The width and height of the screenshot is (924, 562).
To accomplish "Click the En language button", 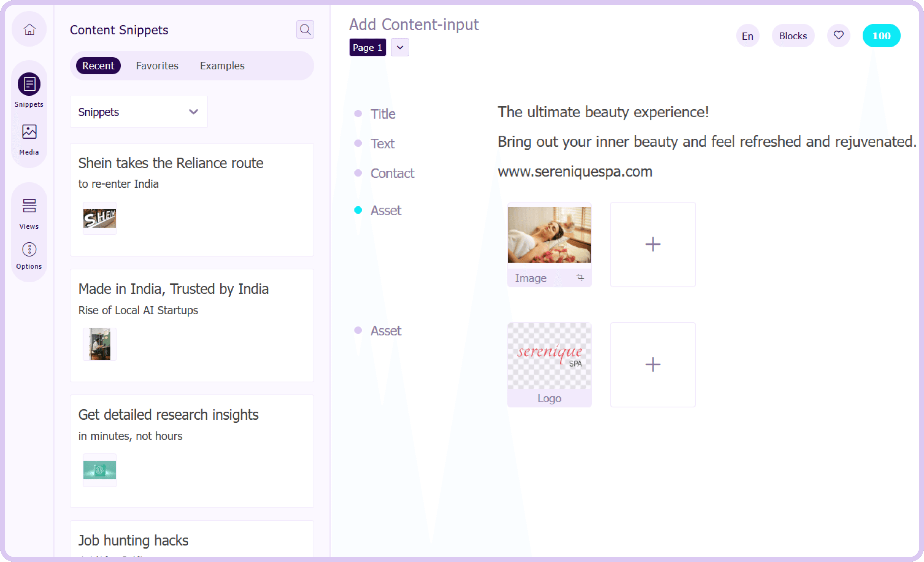I will coord(747,36).
